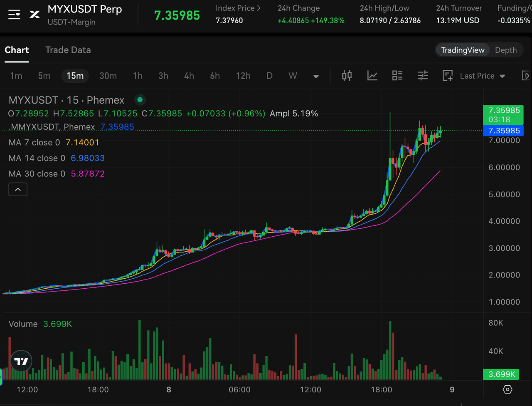
Task: Click the Phemex logo icon
Action: pos(34,15)
